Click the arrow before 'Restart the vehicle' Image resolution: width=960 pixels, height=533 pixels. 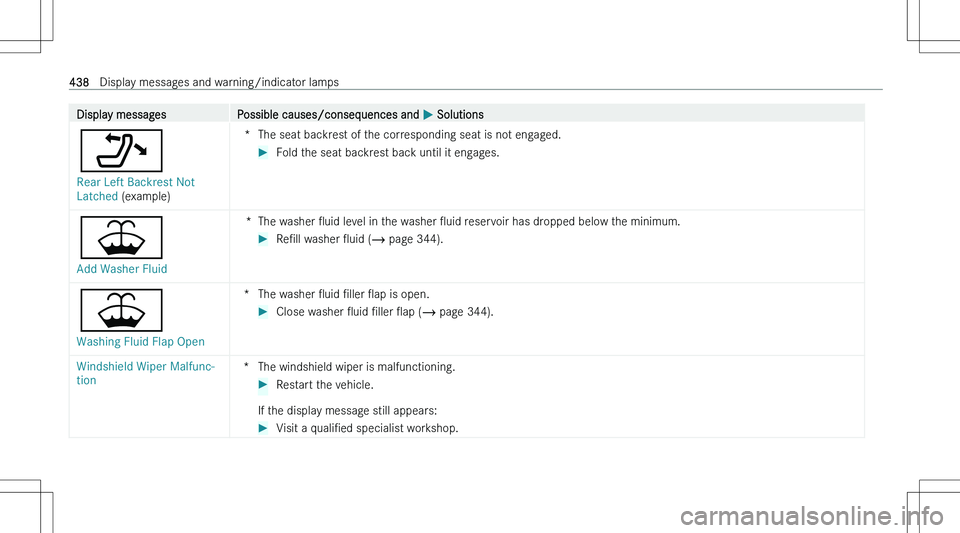click(x=263, y=385)
